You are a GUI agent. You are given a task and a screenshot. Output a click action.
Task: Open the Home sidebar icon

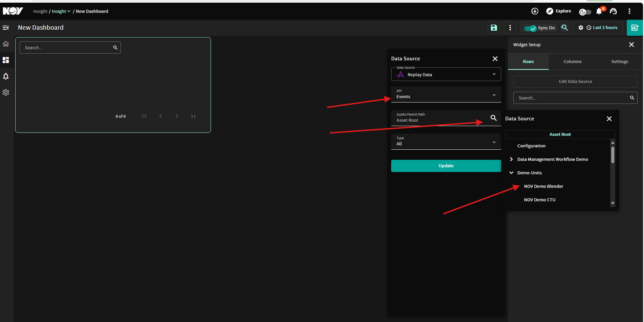pos(6,44)
